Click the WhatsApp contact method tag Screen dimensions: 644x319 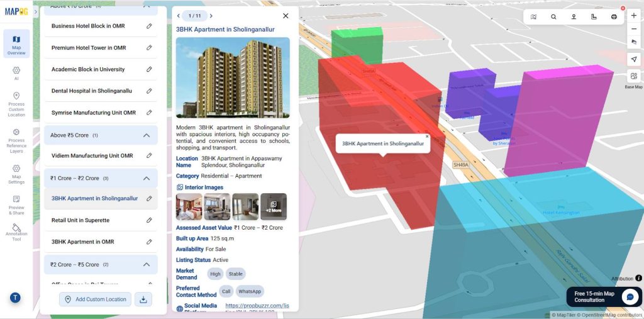point(250,291)
